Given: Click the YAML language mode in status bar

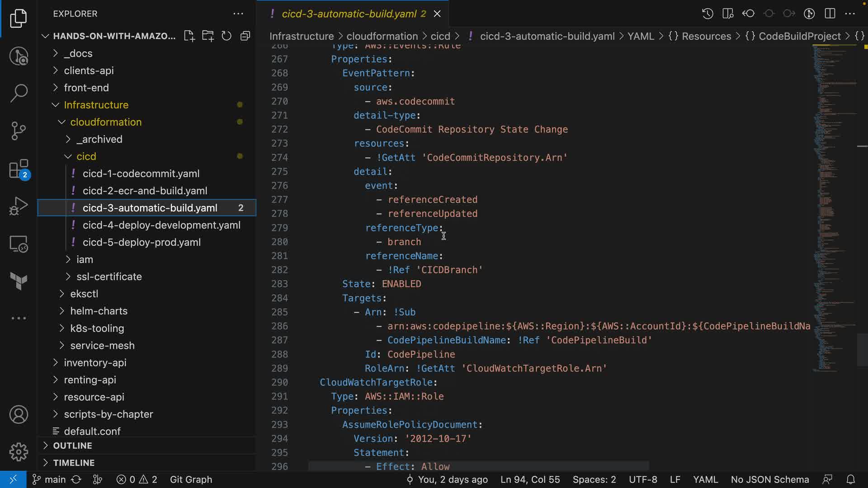Looking at the screenshot, I should point(705,479).
